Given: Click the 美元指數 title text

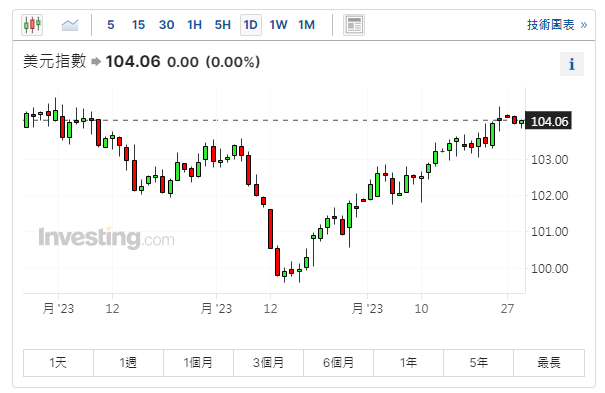Looking at the screenshot, I should (55, 62).
